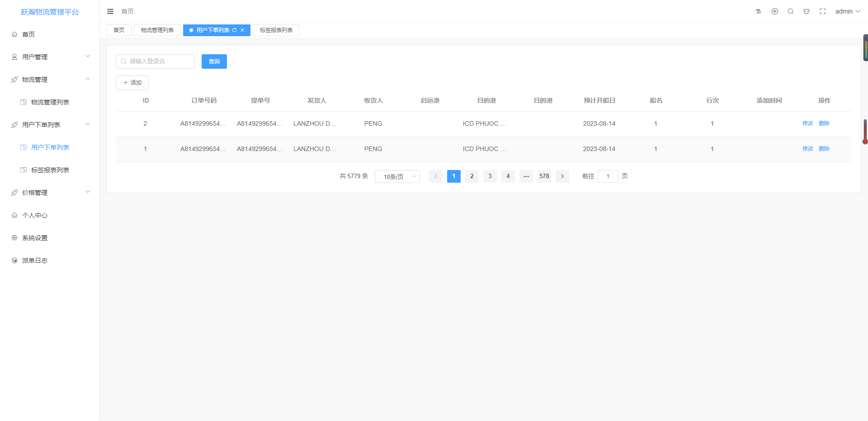Screen dimensions: 868x421
Task: Open the font size switcher icon
Action: click(x=759, y=11)
